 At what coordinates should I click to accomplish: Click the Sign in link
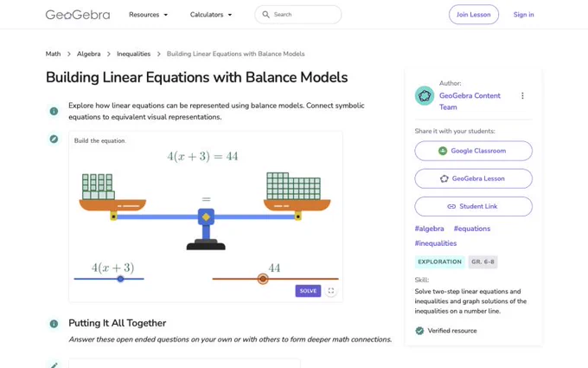[523, 15]
